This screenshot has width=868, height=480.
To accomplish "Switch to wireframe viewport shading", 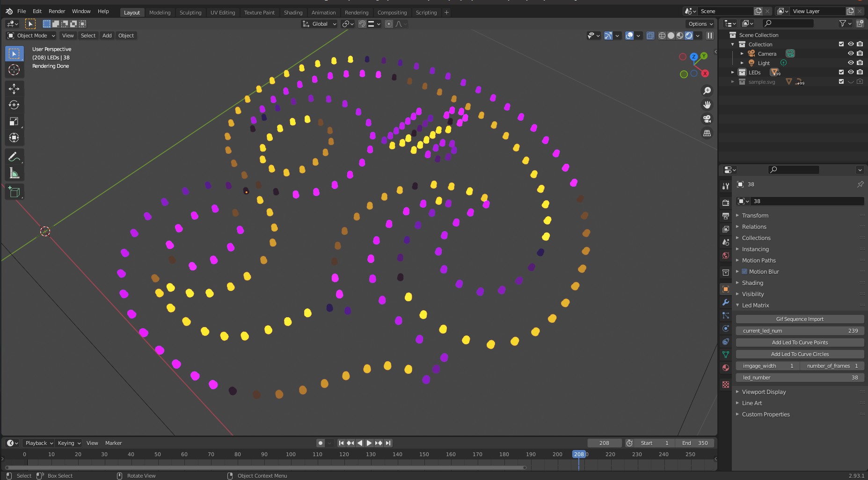I will (x=662, y=36).
